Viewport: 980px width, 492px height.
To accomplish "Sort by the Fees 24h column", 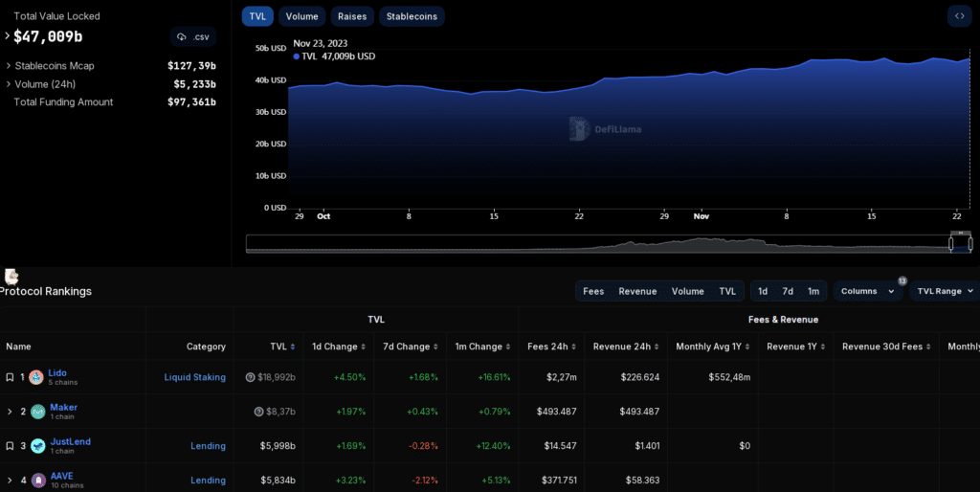I will click(574, 347).
